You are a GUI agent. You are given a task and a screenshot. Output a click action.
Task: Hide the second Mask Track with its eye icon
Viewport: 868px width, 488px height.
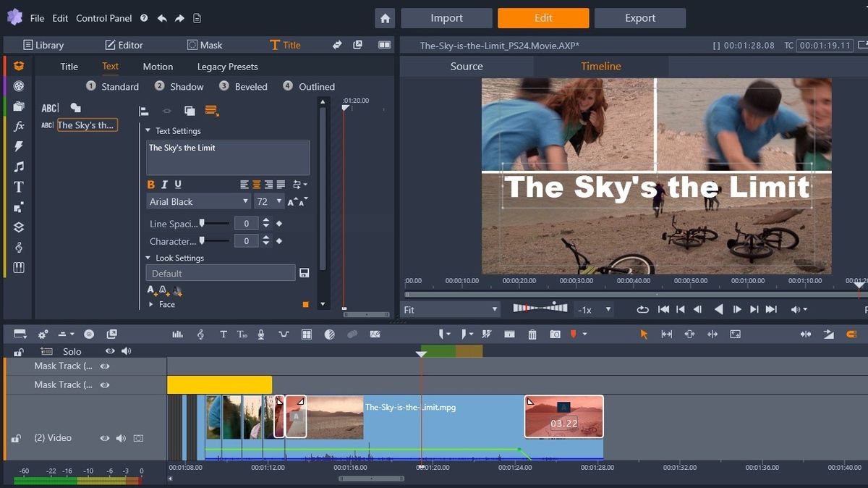[x=104, y=384]
